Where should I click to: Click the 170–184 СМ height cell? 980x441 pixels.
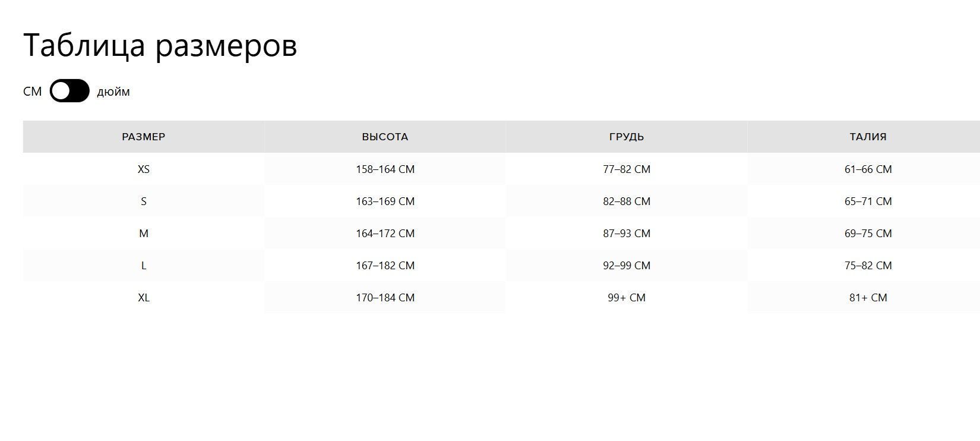[385, 298]
